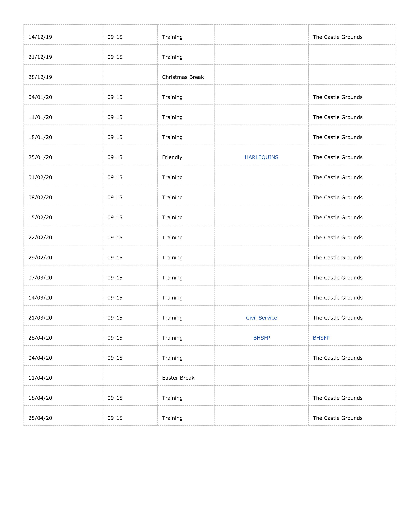Image resolution: width=411 pixels, height=532 pixels.
Task: Click the 28/12/19 date cell
Action: pyautogui.click(x=40, y=77)
